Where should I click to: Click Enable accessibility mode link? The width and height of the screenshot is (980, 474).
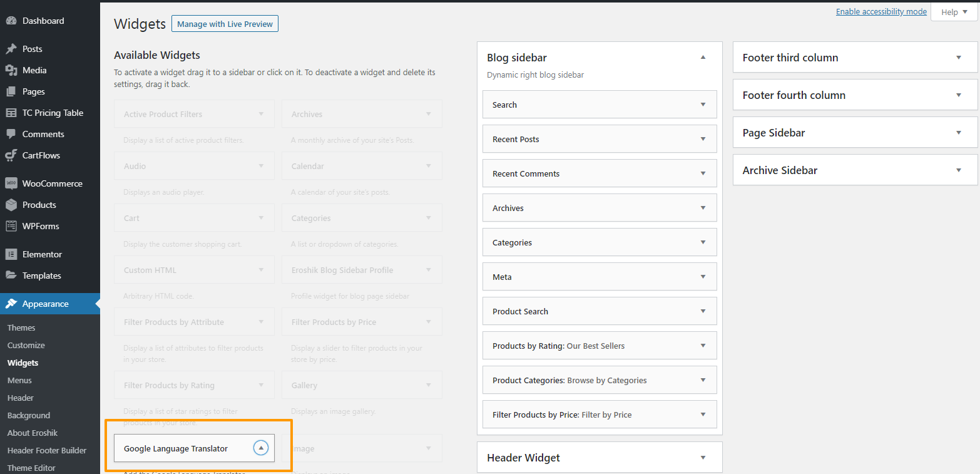881,12
